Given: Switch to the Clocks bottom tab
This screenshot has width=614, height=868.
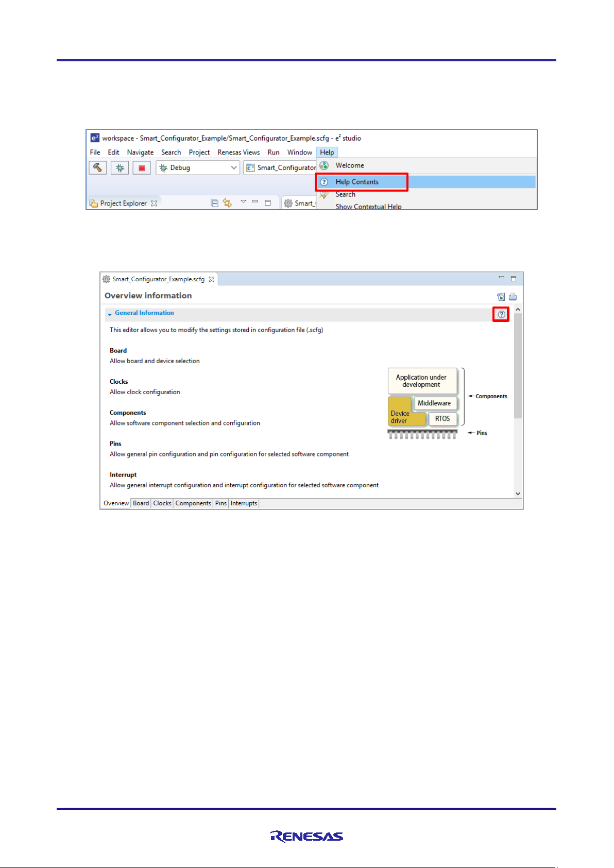Looking at the screenshot, I should pyautogui.click(x=162, y=503).
